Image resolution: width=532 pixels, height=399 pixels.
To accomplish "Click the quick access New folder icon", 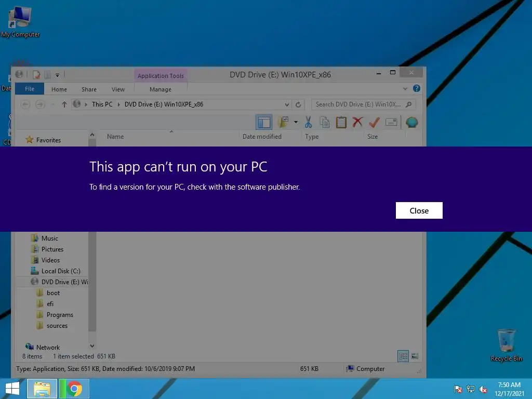I will 47,74.
